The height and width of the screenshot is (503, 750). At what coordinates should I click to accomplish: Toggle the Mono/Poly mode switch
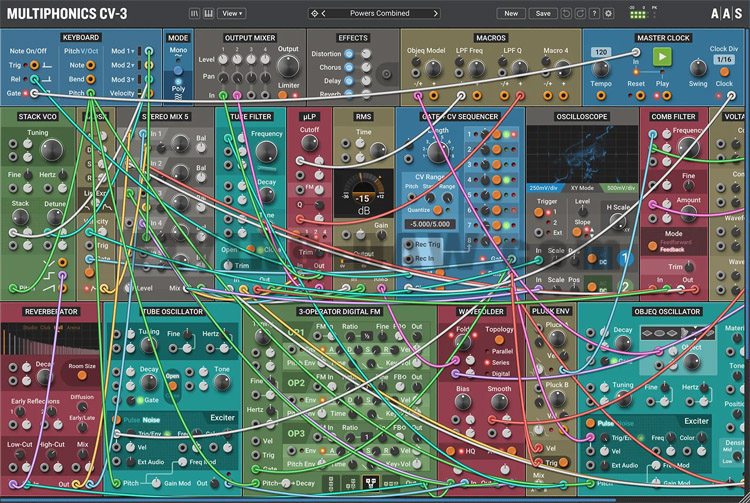[178, 70]
